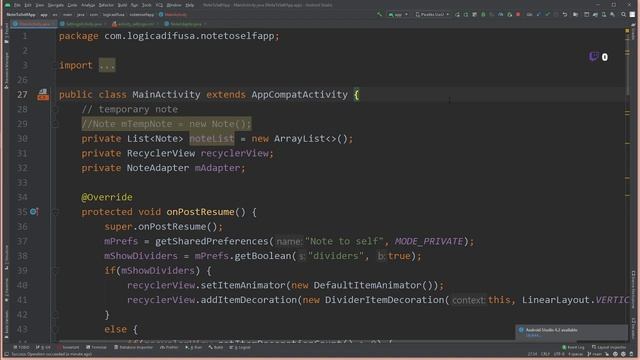Open the Database Inspector tool window
This screenshot has height=360, width=640.
pos(133,347)
